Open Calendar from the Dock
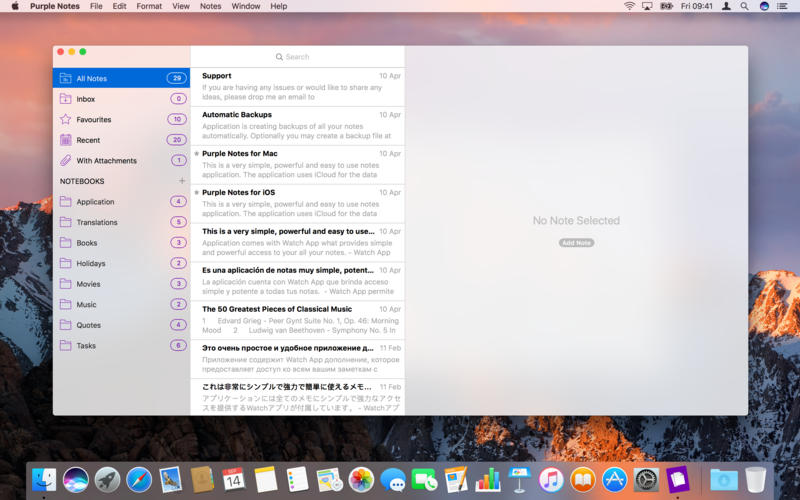800x500 pixels. pos(234,480)
